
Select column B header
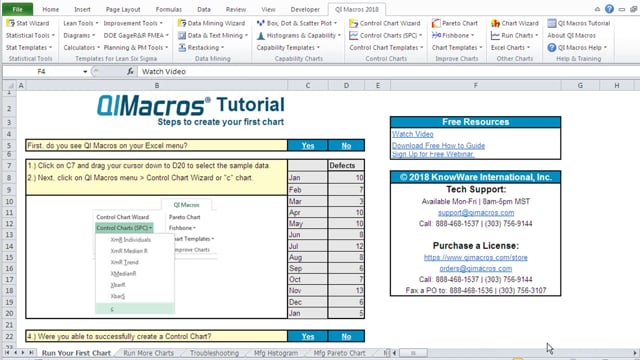(157, 86)
